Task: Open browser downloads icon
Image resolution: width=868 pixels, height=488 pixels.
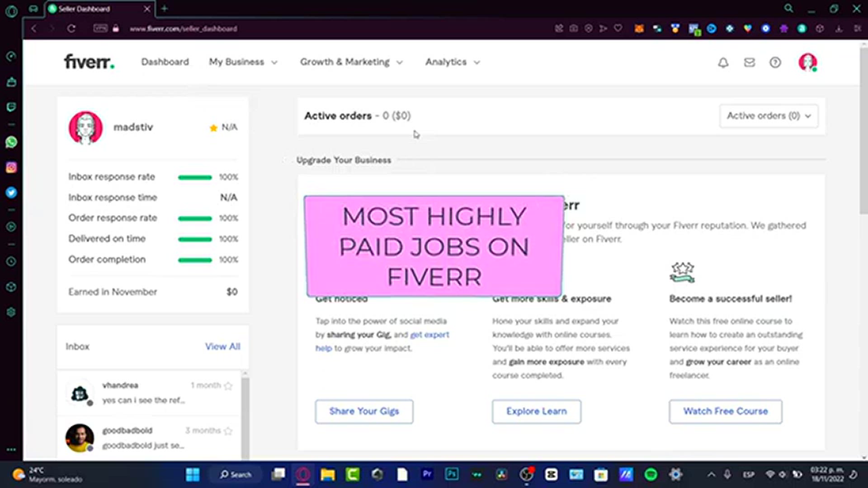Action: [x=839, y=28]
